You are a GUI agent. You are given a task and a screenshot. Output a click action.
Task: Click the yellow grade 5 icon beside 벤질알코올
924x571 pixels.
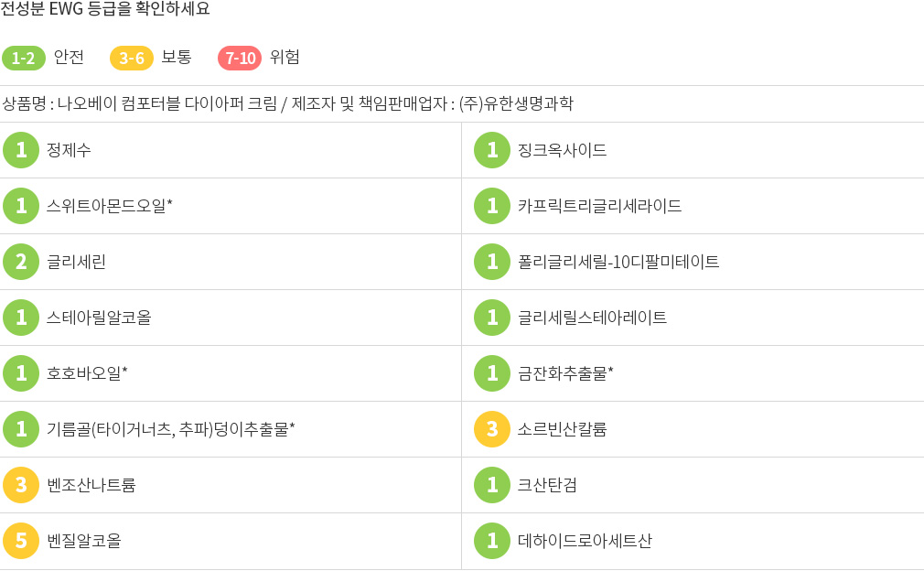pyautogui.click(x=21, y=541)
